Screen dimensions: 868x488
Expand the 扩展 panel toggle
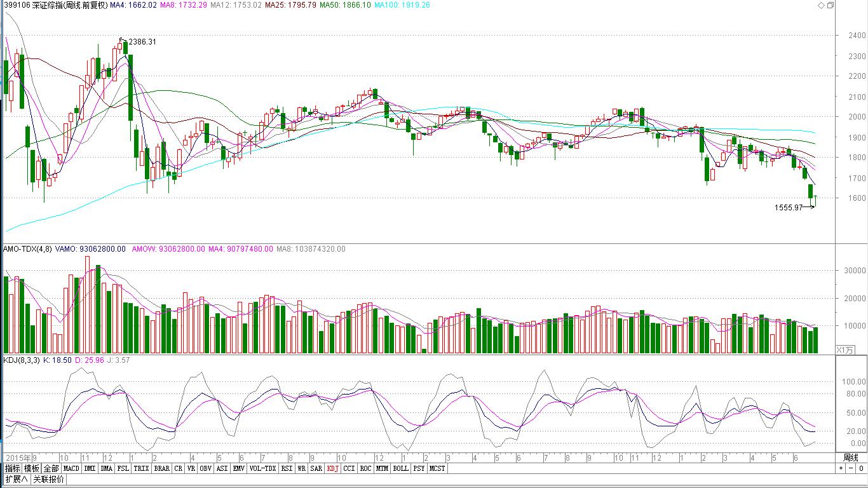pos(16,479)
